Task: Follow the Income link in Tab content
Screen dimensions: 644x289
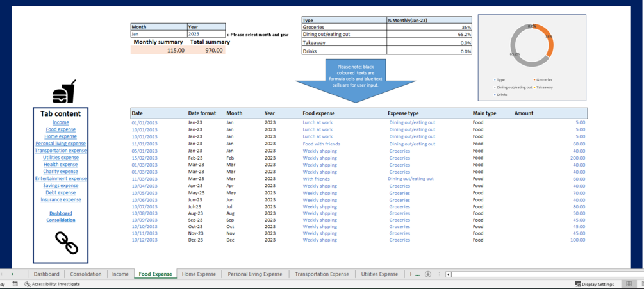Action: [61, 122]
